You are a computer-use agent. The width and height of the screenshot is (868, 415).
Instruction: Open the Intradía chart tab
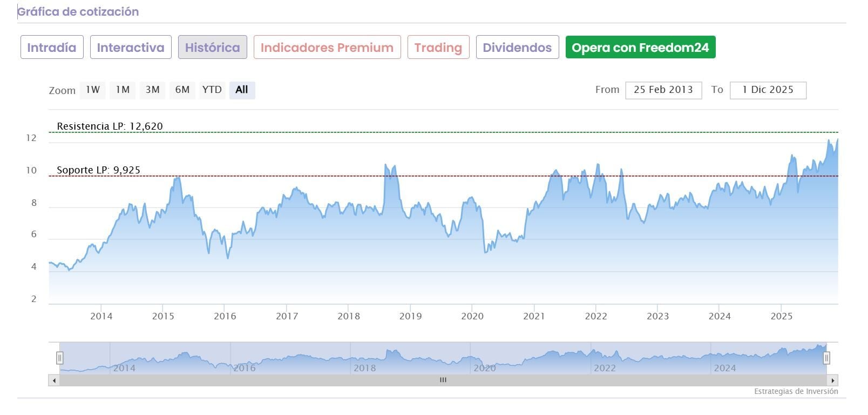coord(52,48)
